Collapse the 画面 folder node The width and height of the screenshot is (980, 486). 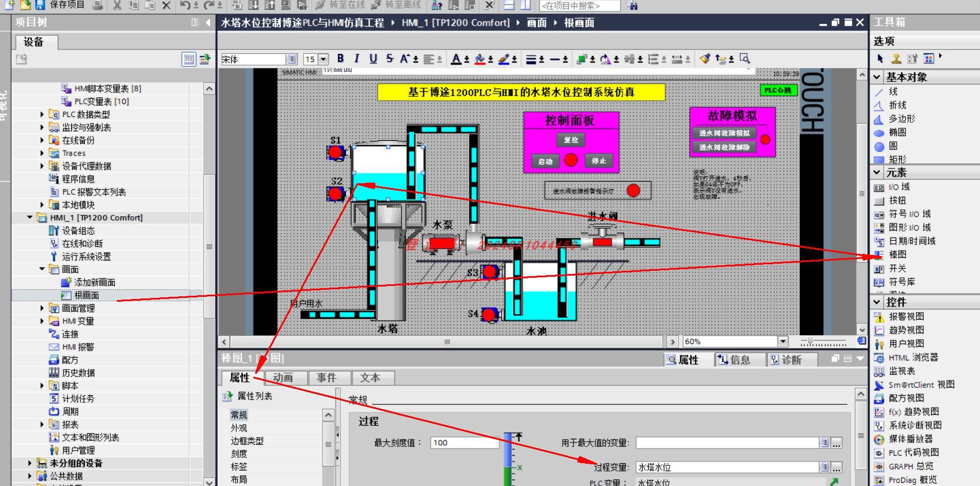(42, 269)
